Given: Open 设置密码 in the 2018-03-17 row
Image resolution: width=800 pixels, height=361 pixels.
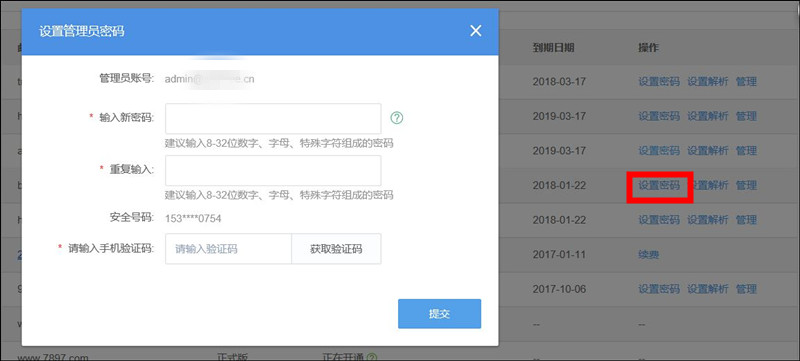Looking at the screenshot, I should click(659, 82).
